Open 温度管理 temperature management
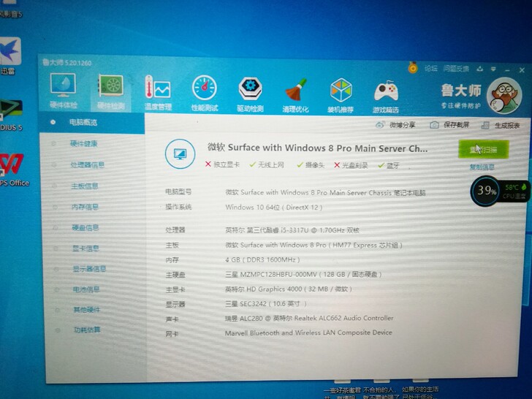Viewport: 532px width, 399px height. [x=158, y=93]
